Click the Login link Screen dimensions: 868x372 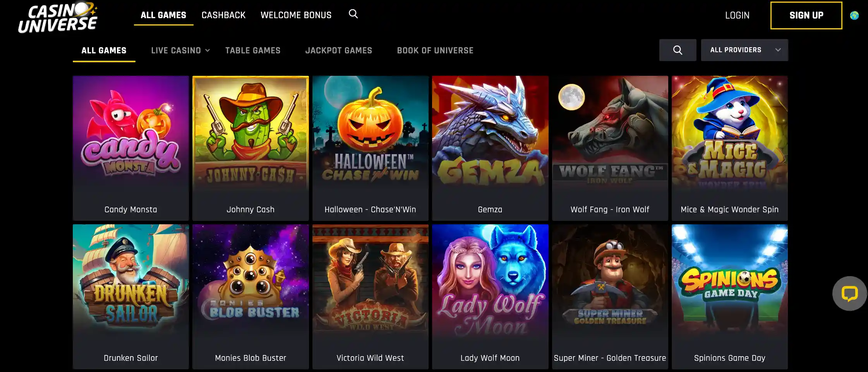[737, 15]
